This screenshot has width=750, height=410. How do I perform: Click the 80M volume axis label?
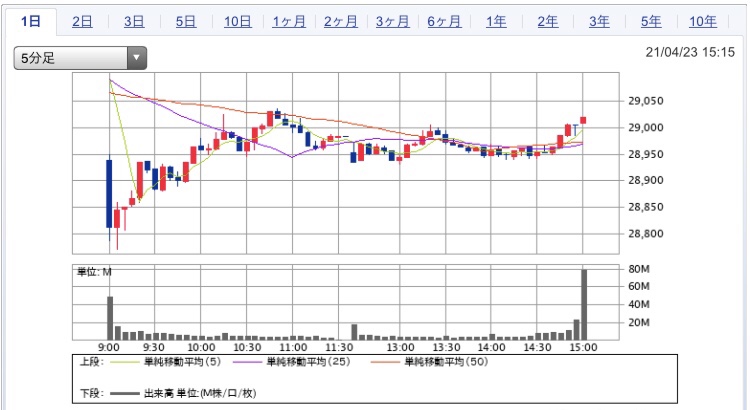click(x=639, y=269)
